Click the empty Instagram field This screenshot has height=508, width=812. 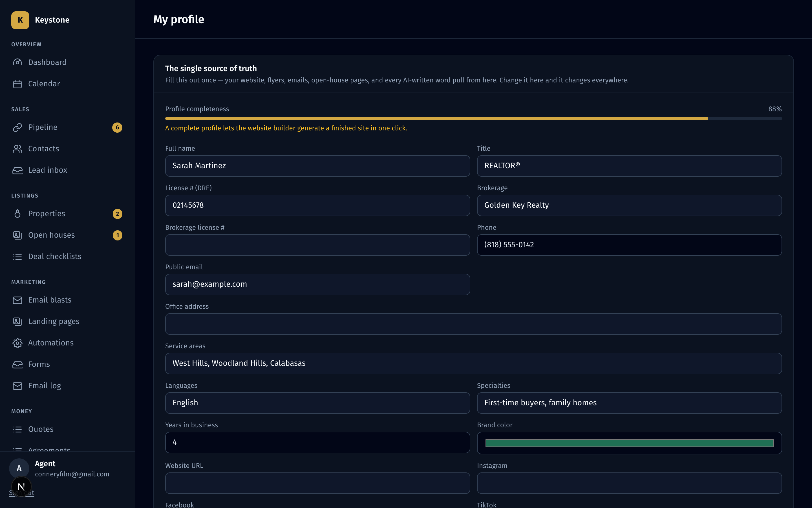click(x=629, y=483)
